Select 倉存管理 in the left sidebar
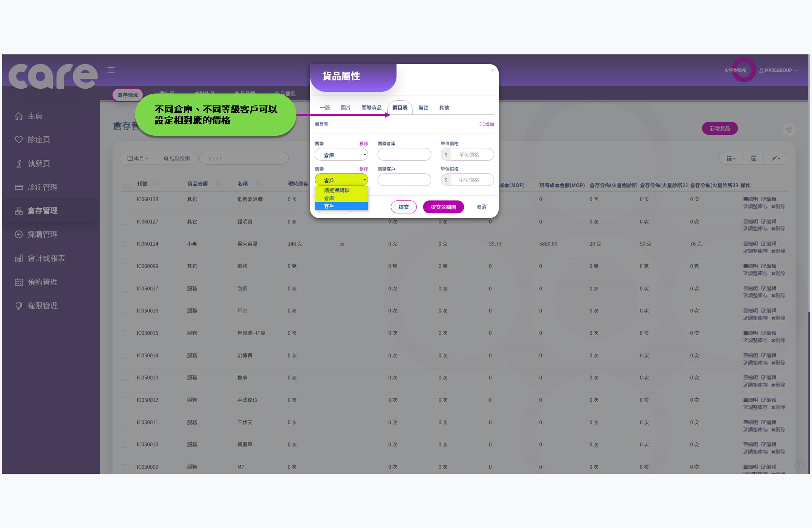Image resolution: width=812 pixels, height=528 pixels. point(42,211)
